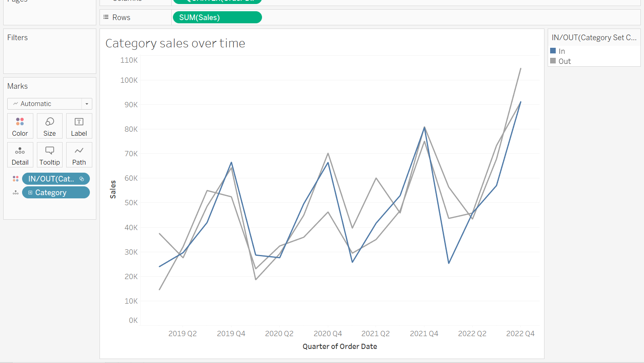Click the 110K axis tick label
The height and width of the screenshot is (363, 644).
pos(129,60)
